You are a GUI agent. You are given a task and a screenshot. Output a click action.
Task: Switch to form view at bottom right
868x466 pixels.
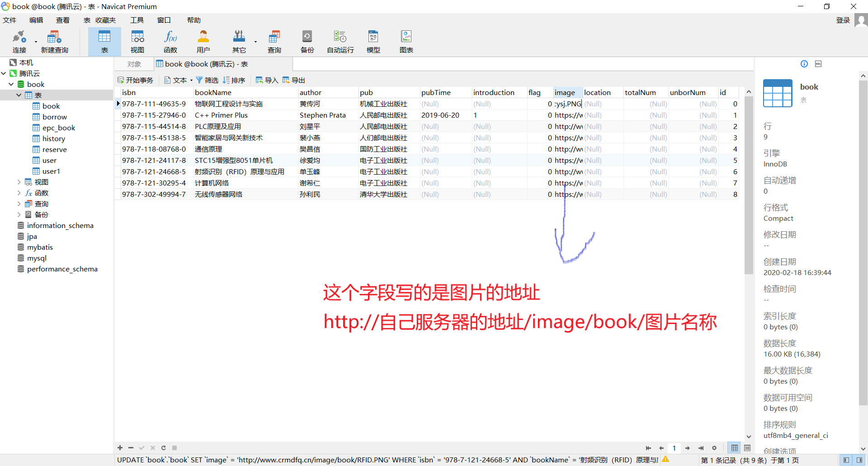(747, 448)
